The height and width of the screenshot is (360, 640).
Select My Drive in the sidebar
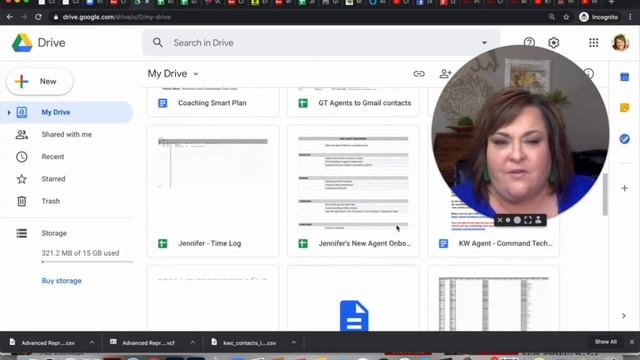67,112
